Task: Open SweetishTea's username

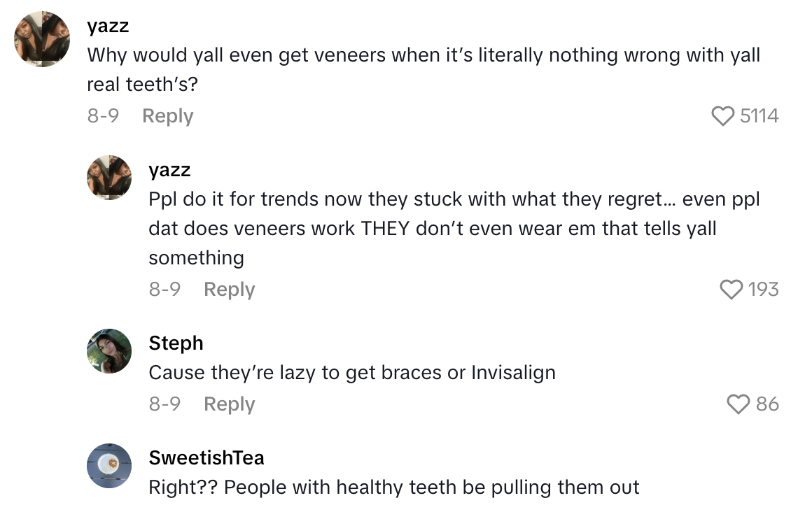Action: click(x=206, y=458)
